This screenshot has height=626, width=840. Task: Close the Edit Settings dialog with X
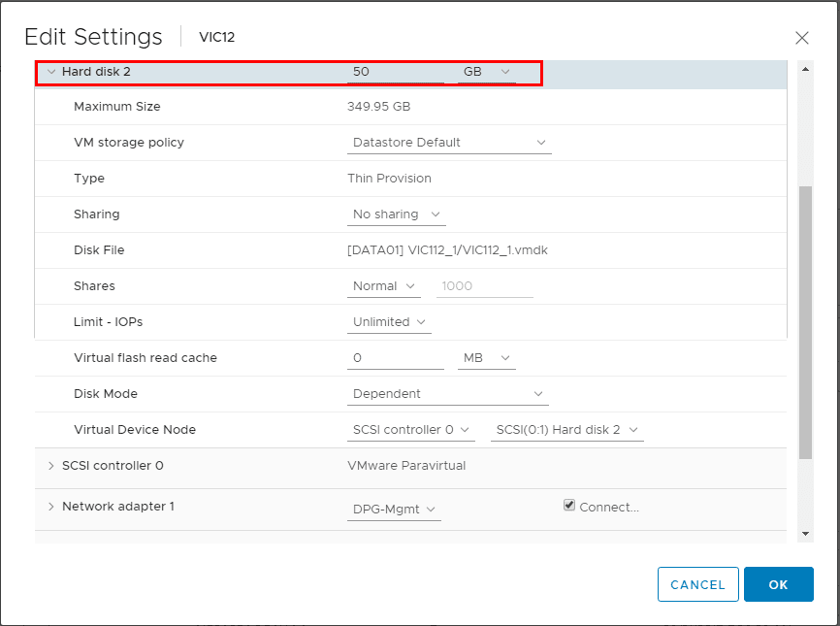(x=802, y=38)
